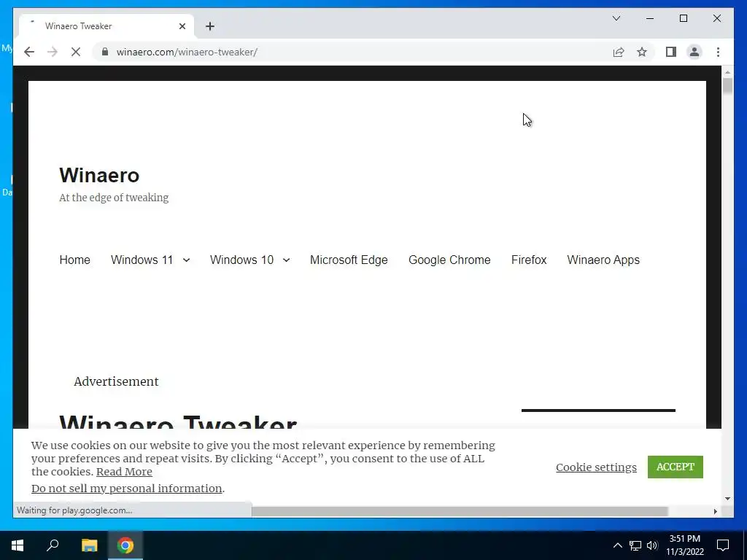Open the Winaero site title link
747x560 pixels.
pyautogui.click(x=99, y=175)
